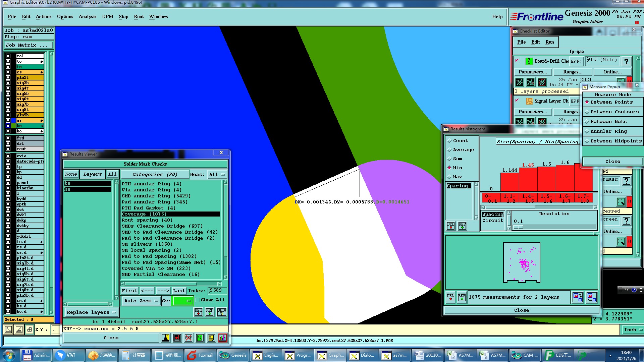Open the Analysis menu
Viewport: 644px width, 362px height.
[88, 17]
